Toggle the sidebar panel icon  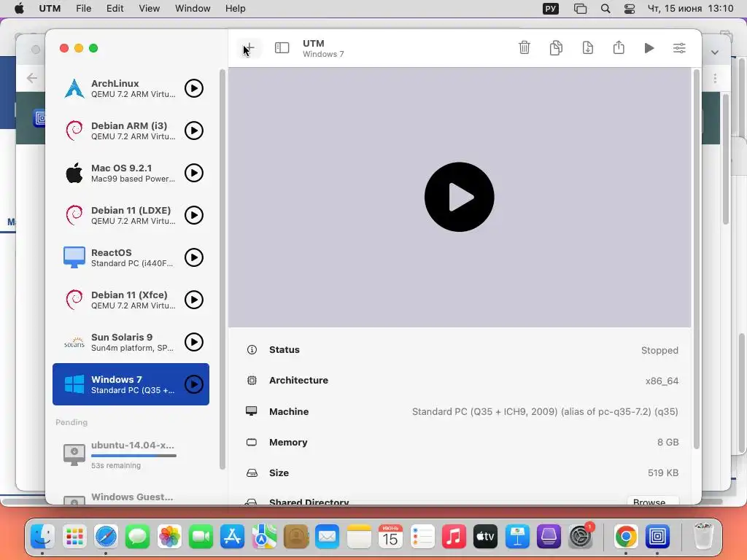(282, 48)
